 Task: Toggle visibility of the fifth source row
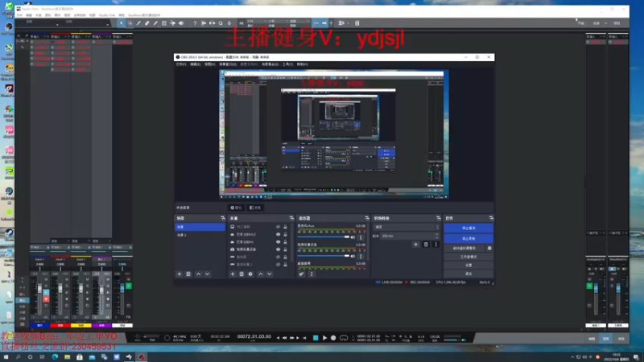point(278,257)
